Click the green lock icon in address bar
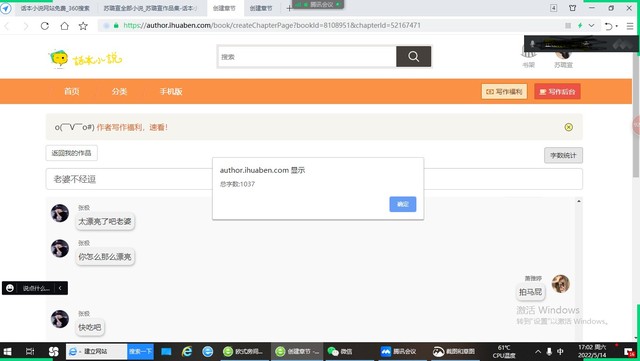The height and width of the screenshot is (361, 640). coord(116,25)
